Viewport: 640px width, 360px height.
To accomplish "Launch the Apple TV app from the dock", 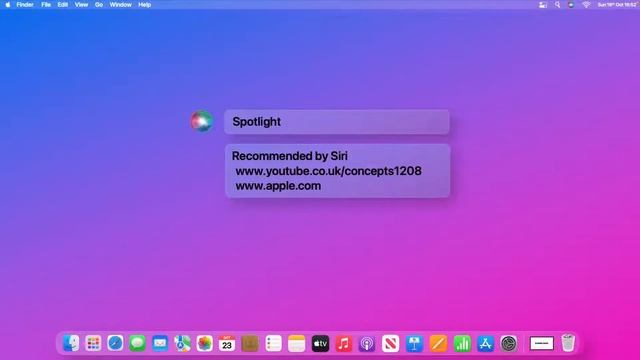I will point(320,343).
